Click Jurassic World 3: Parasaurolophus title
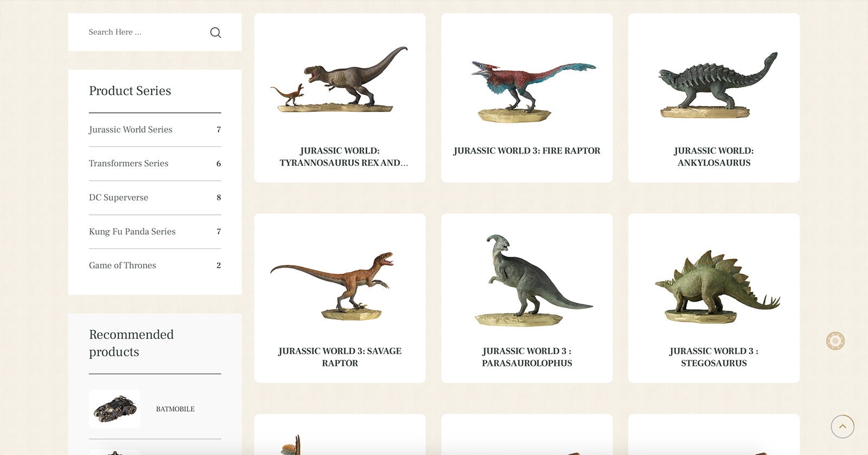 [x=527, y=357]
